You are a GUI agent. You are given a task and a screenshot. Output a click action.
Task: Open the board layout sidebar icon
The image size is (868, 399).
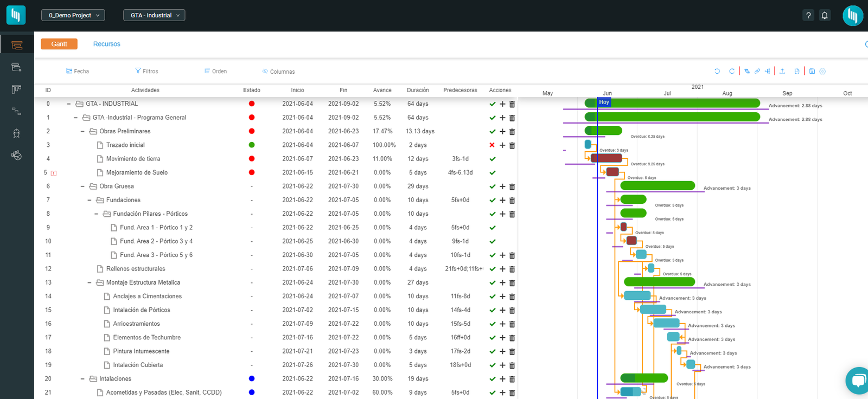coord(17,89)
